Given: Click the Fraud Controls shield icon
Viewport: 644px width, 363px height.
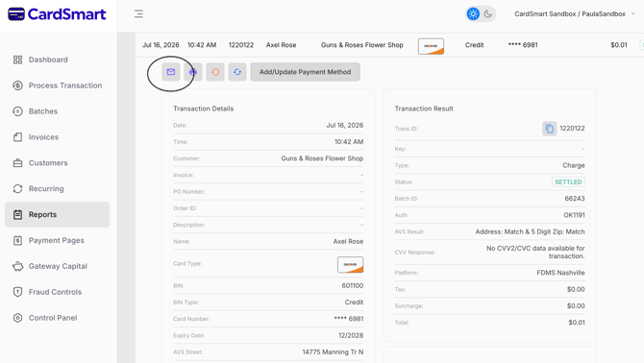Looking at the screenshot, I should (17, 293).
